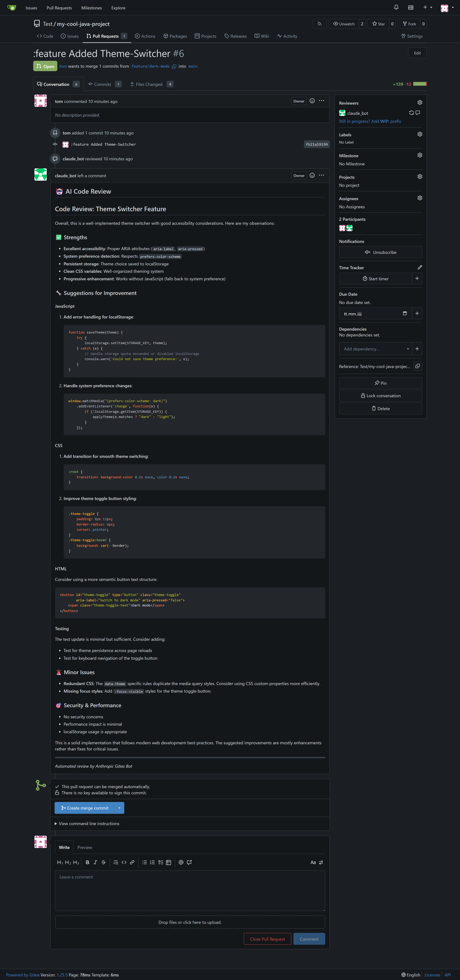Viewport: 460px width, 980px height.
Task: Re-request review from claude_bot icon
Action: [411, 113]
